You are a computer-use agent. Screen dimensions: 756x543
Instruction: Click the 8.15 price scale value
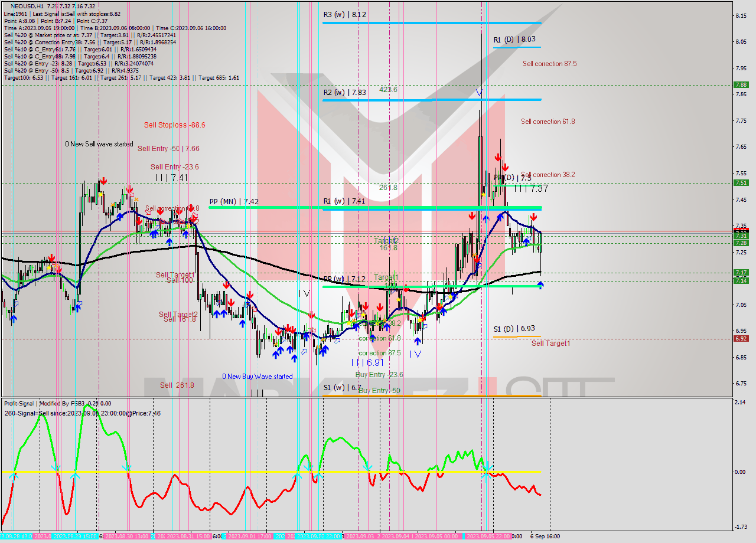click(742, 15)
